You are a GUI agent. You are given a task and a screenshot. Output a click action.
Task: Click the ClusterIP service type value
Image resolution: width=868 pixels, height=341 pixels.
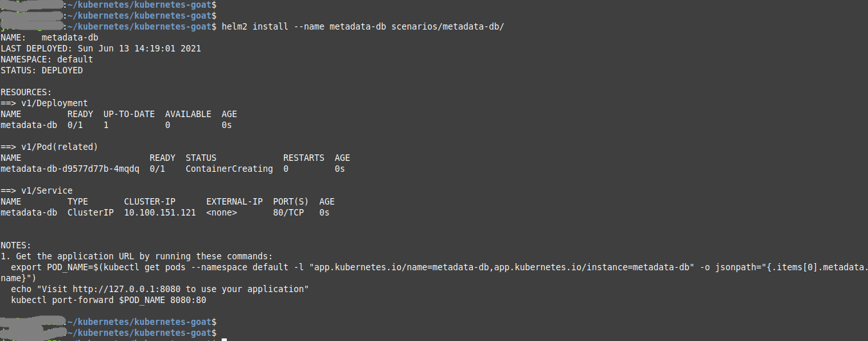91,212
